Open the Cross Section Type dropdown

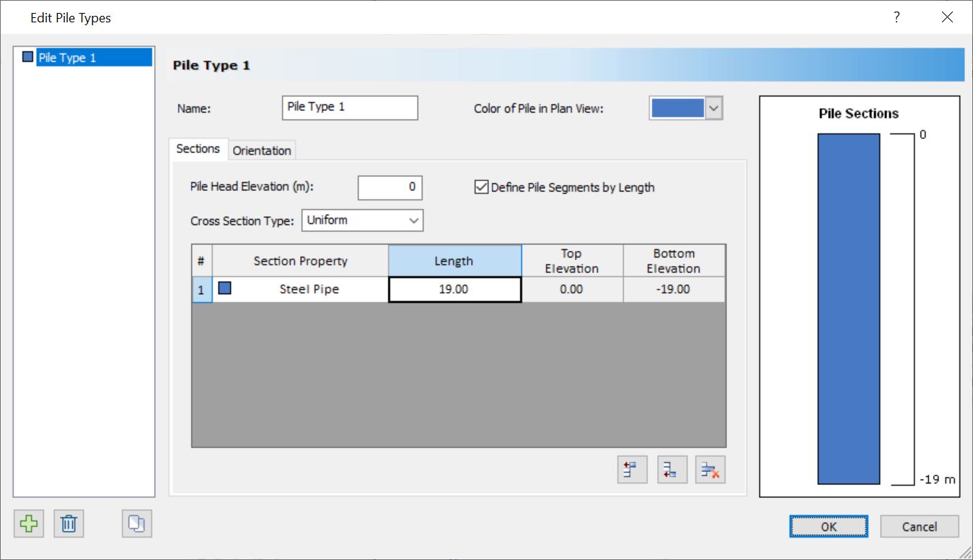point(413,220)
